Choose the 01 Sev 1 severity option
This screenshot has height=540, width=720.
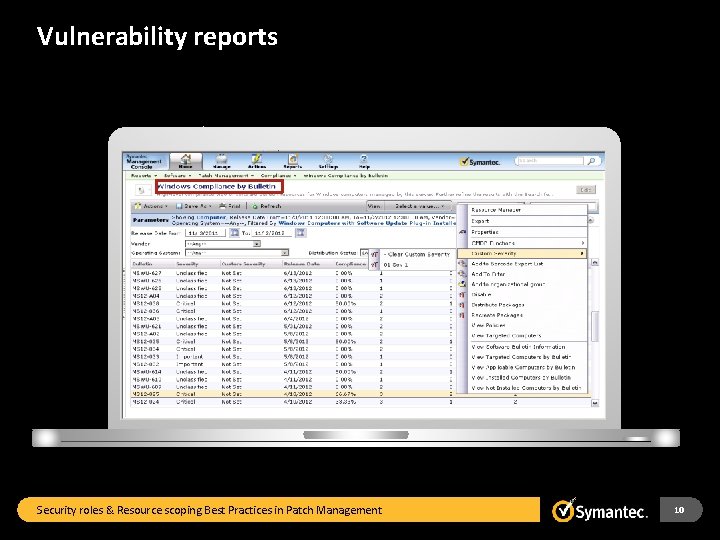coord(395,265)
